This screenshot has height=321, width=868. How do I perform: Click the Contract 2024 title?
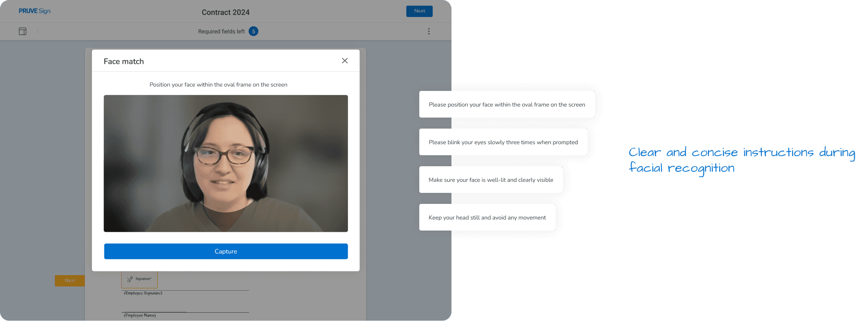(x=226, y=12)
